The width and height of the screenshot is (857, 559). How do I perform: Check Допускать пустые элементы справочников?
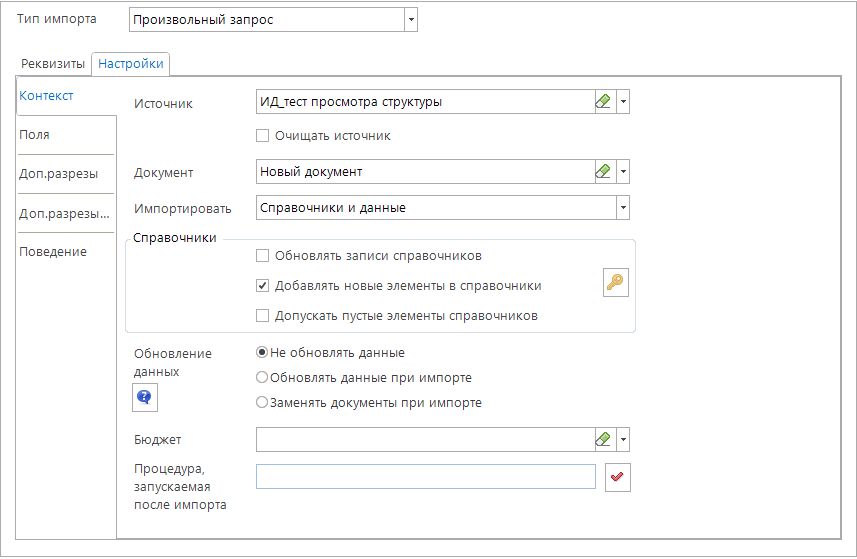point(263,315)
